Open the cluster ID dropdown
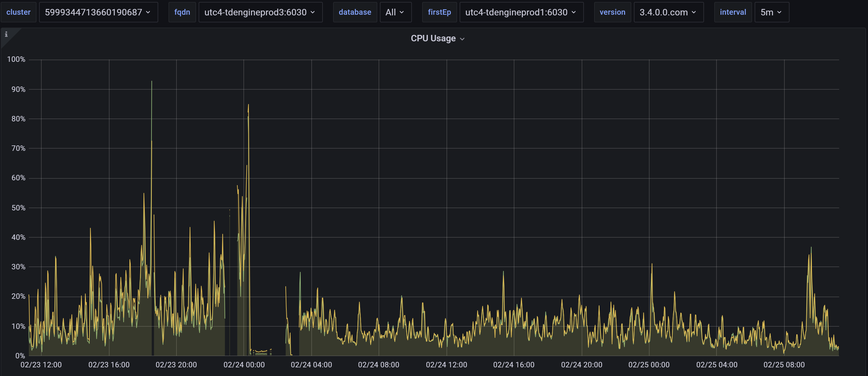The height and width of the screenshot is (376, 868). click(x=98, y=12)
